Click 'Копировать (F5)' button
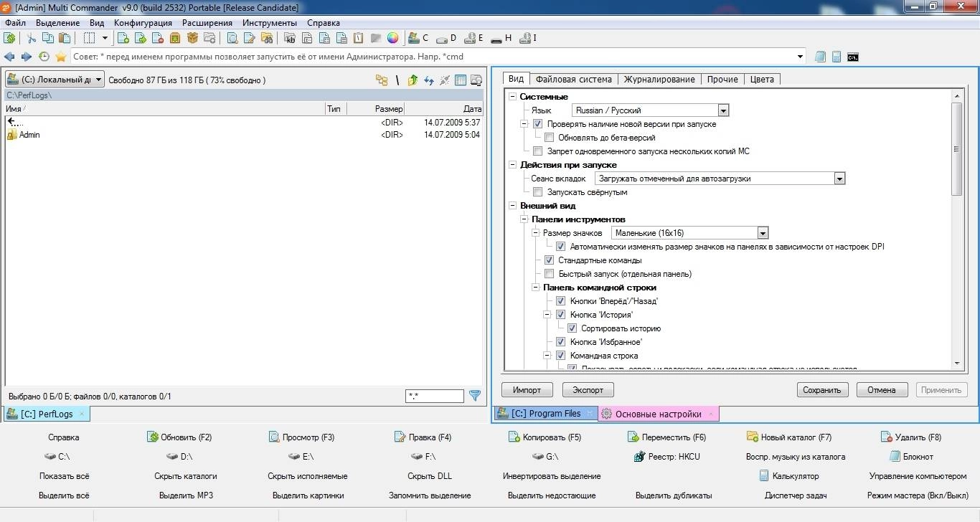 (545, 437)
